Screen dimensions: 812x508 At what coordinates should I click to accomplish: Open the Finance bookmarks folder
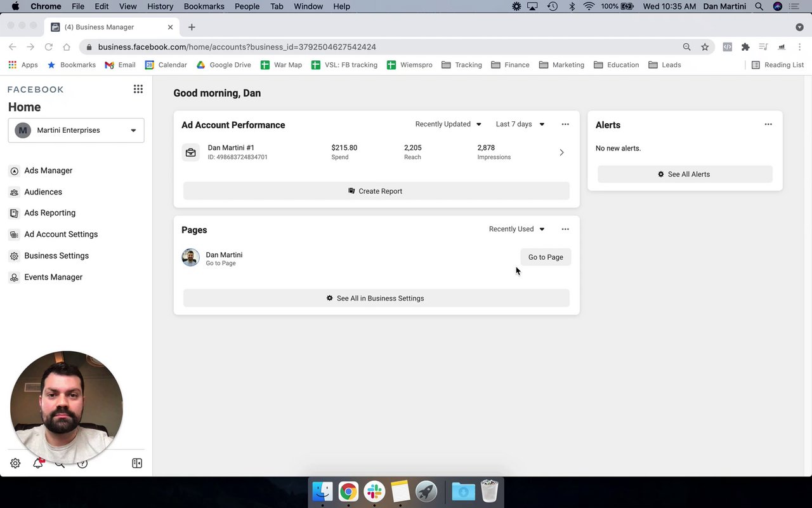click(510, 65)
